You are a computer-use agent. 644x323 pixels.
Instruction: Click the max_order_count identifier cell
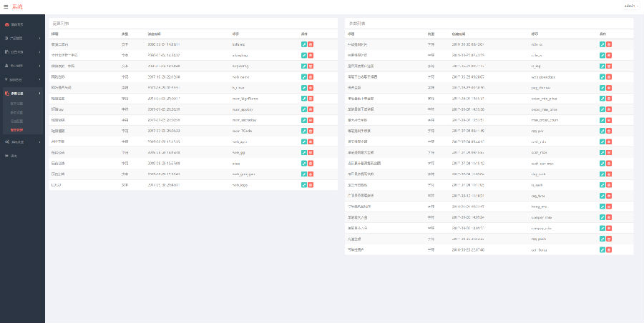point(545,120)
